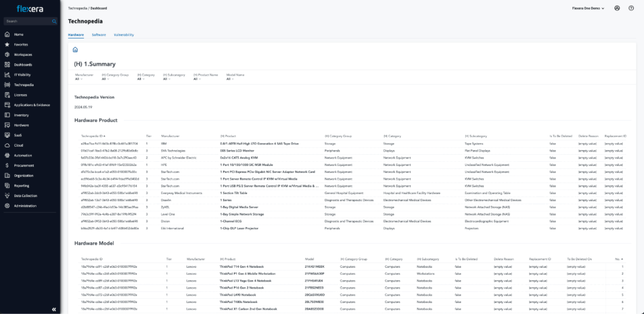Image resolution: width=644 pixels, height=314 pixels.
Task: Open Administration gear icon
Action: (x=7, y=206)
